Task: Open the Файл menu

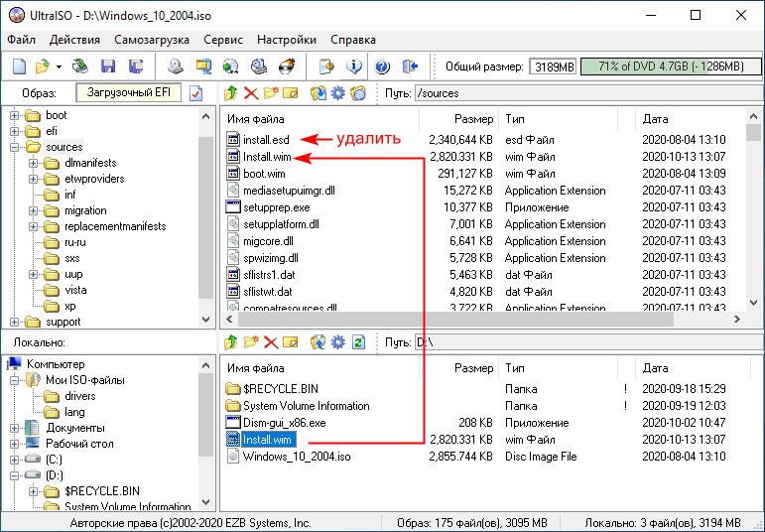Action: tap(21, 40)
